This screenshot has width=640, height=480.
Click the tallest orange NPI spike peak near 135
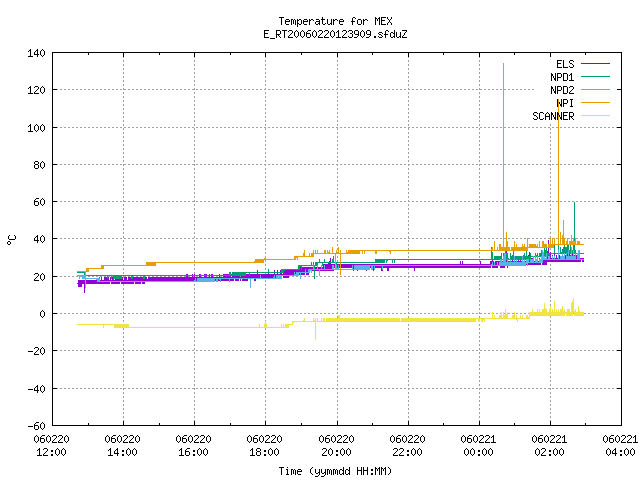point(503,64)
